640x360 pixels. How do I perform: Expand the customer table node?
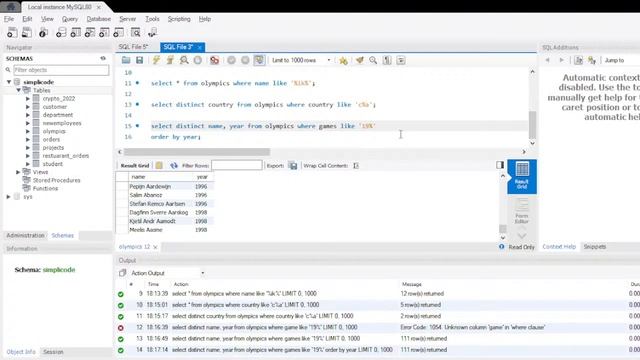[28, 107]
